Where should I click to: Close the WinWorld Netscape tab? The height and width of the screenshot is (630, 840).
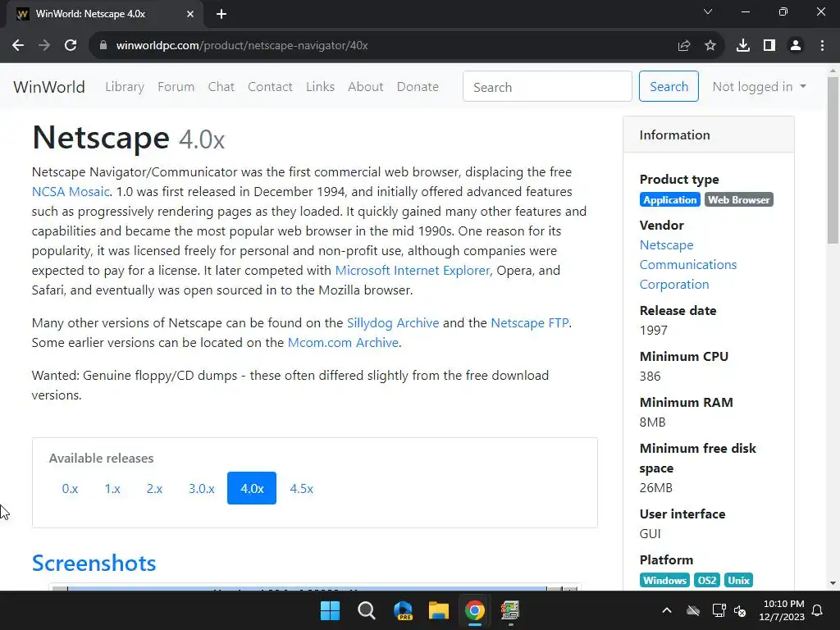coord(190,14)
